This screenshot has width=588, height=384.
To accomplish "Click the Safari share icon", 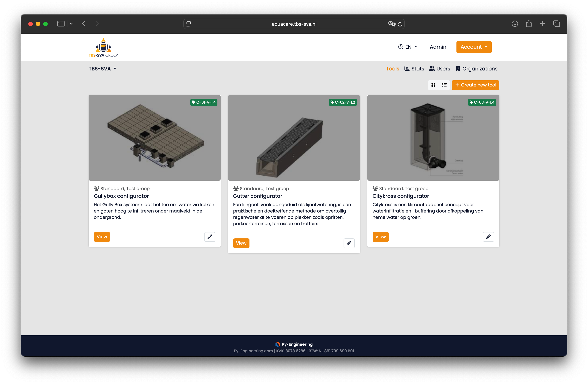I will [528, 24].
